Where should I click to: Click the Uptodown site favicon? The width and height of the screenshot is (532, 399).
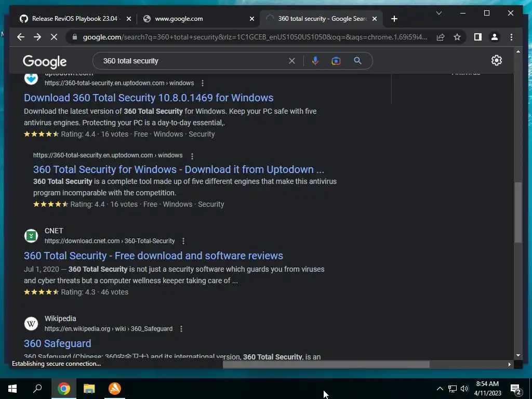(31, 79)
